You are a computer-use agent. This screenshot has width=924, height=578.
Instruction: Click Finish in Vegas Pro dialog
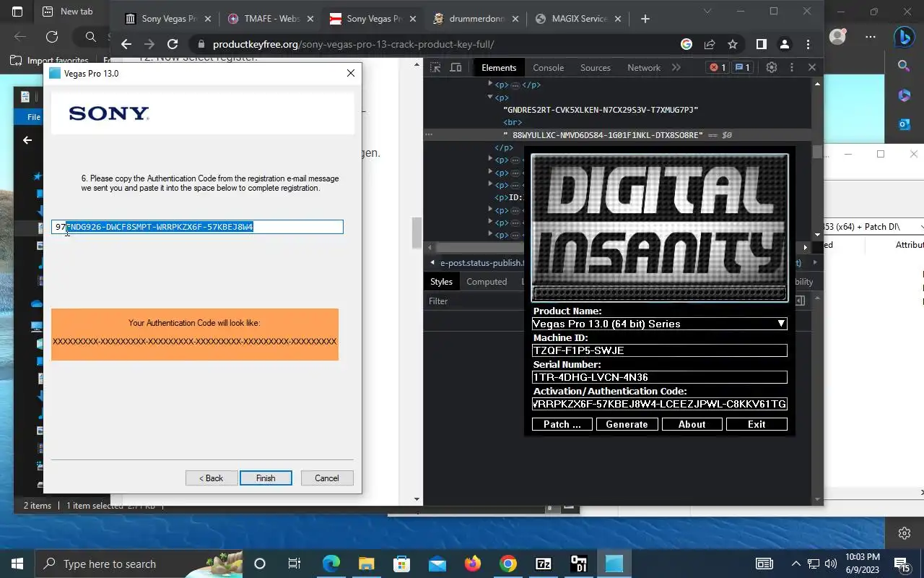[x=266, y=478]
